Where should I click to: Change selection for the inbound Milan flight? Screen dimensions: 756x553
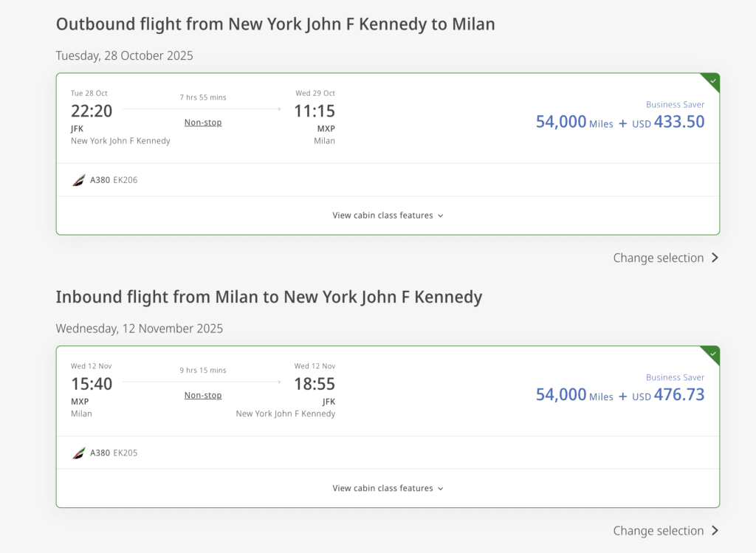click(658, 531)
